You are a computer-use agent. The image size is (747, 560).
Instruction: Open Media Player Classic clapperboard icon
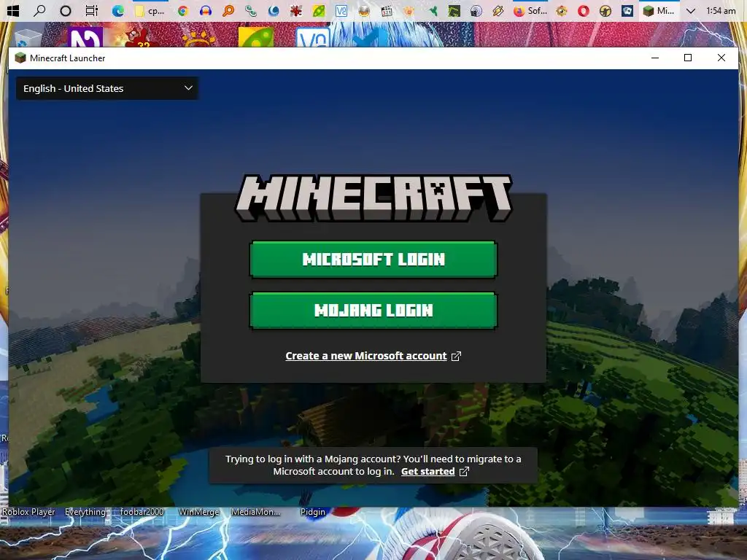[x=387, y=10]
